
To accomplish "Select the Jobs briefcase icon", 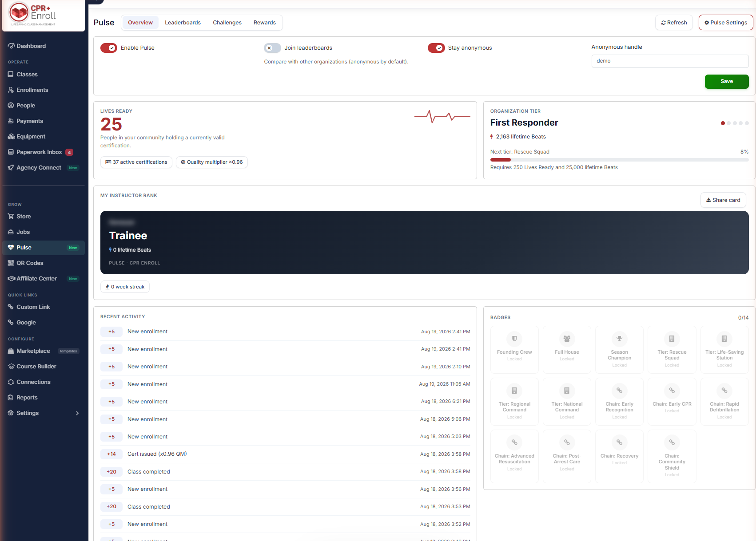I will [11, 232].
